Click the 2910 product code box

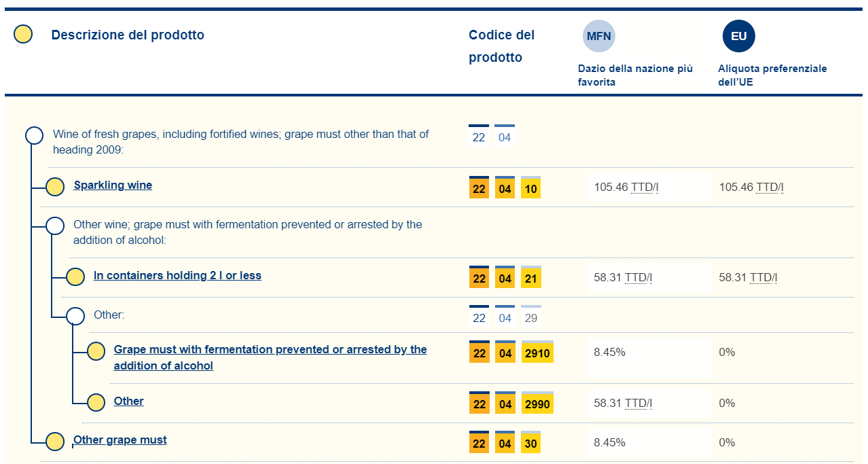click(x=537, y=353)
